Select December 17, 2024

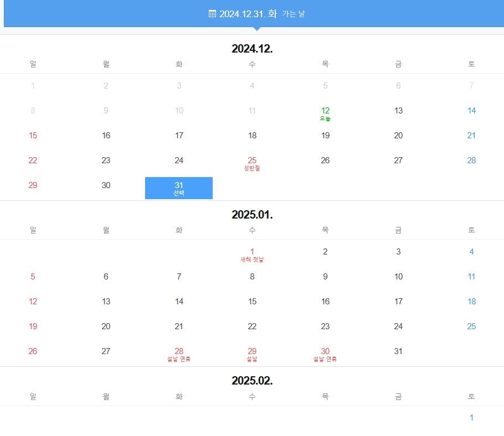click(x=179, y=136)
